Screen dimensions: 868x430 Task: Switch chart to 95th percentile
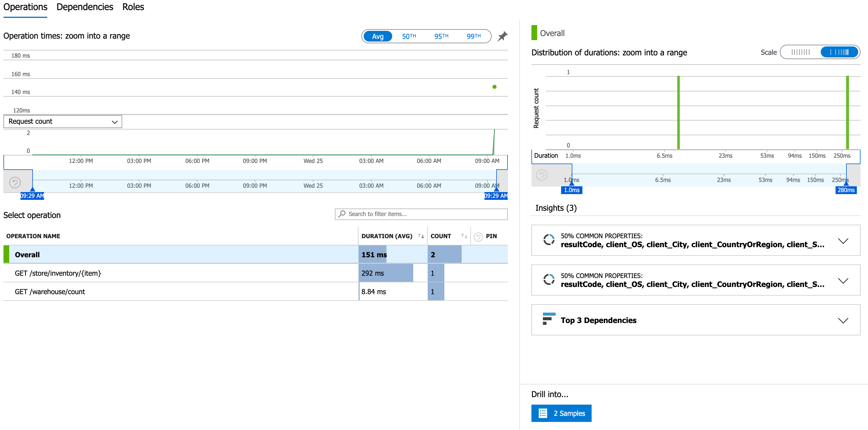click(x=441, y=36)
